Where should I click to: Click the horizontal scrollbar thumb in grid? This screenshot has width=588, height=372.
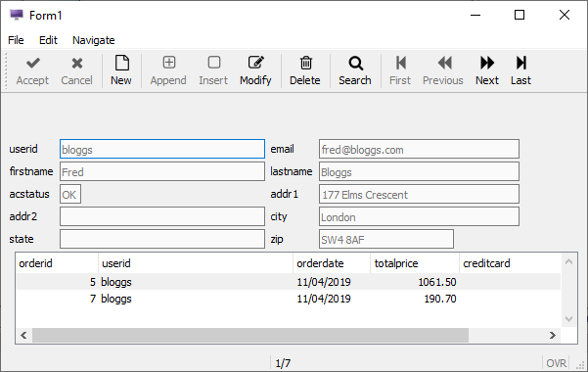point(250,335)
